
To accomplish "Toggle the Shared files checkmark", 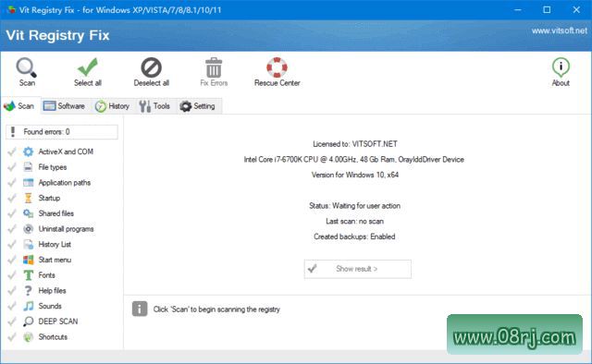I will (x=12, y=213).
